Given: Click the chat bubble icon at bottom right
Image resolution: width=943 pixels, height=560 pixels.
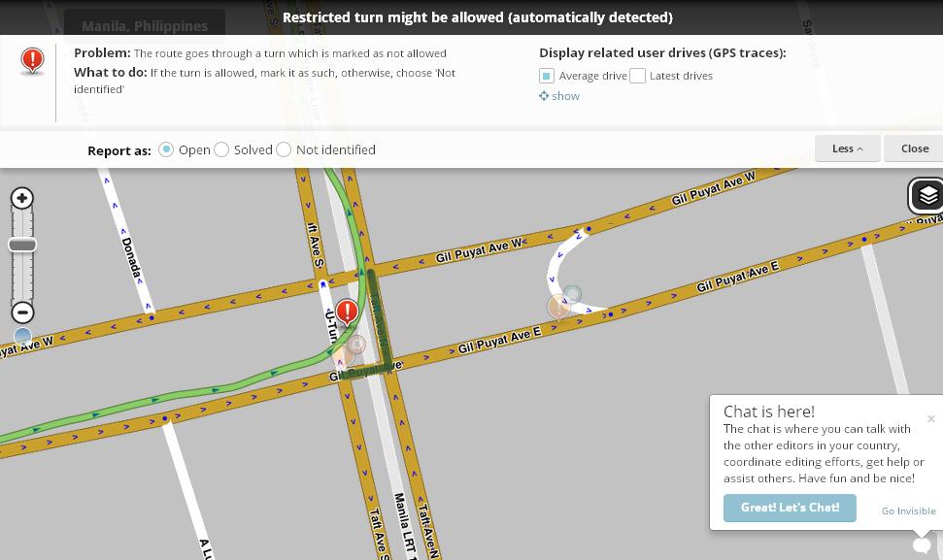Looking at the screenshot, I should coord(920,544).
